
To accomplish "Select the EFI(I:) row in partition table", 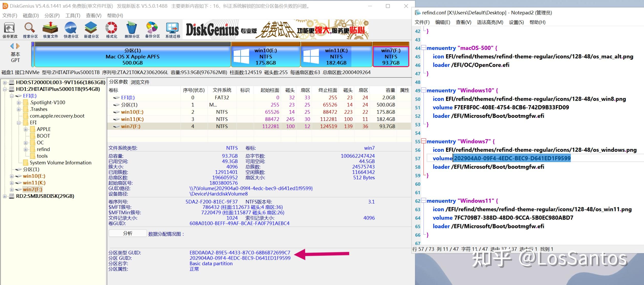I will pyautogui.click(x=259, y=98).
